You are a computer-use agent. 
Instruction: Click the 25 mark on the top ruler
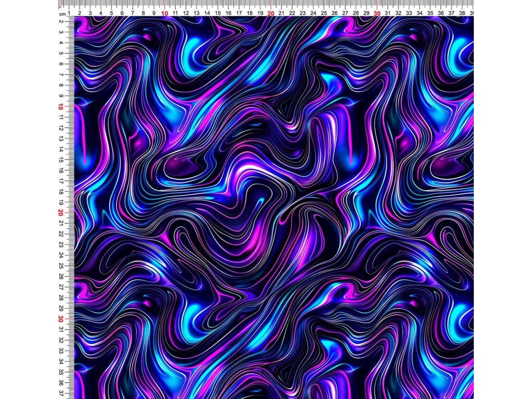pyautogui.click(x=324, y=13)
